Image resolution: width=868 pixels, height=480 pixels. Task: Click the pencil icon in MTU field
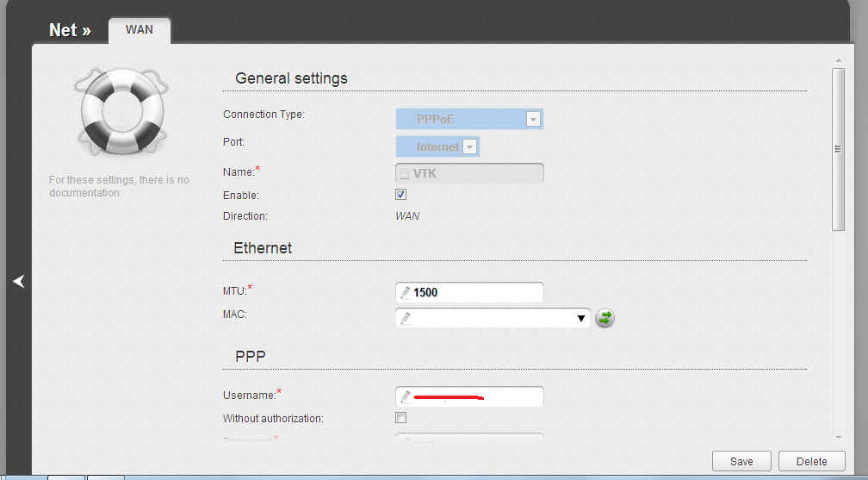[x=405, y=292]
